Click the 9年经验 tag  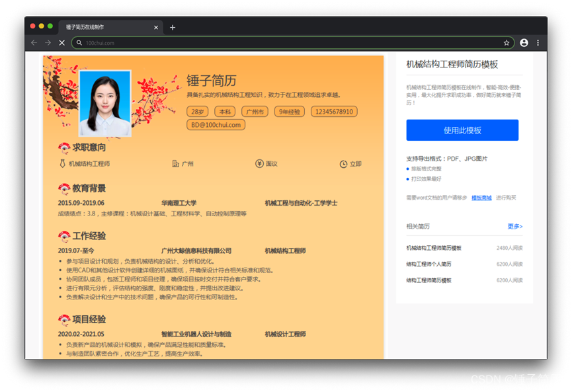(x=289, y=112)
